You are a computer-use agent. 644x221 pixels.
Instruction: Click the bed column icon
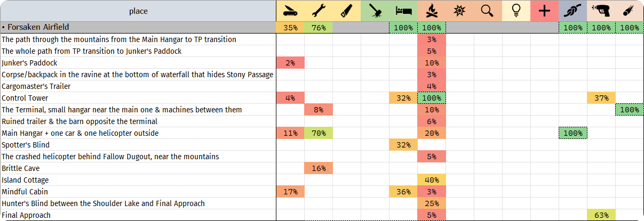click(403, 11)
